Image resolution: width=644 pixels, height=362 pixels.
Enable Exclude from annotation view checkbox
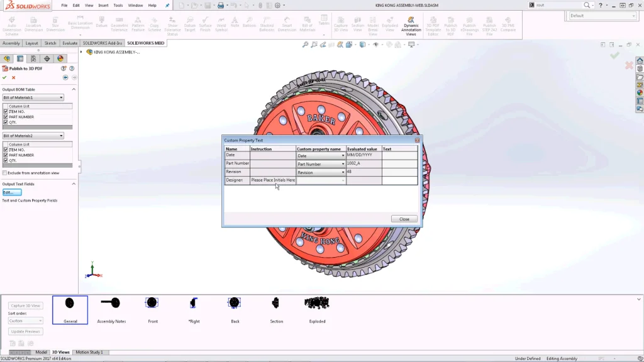(5, 173)
